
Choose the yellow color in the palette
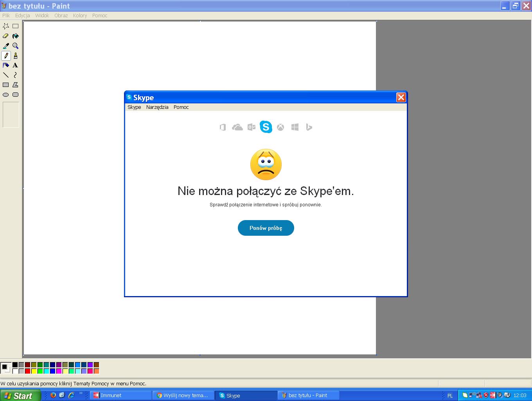point(34,371)
